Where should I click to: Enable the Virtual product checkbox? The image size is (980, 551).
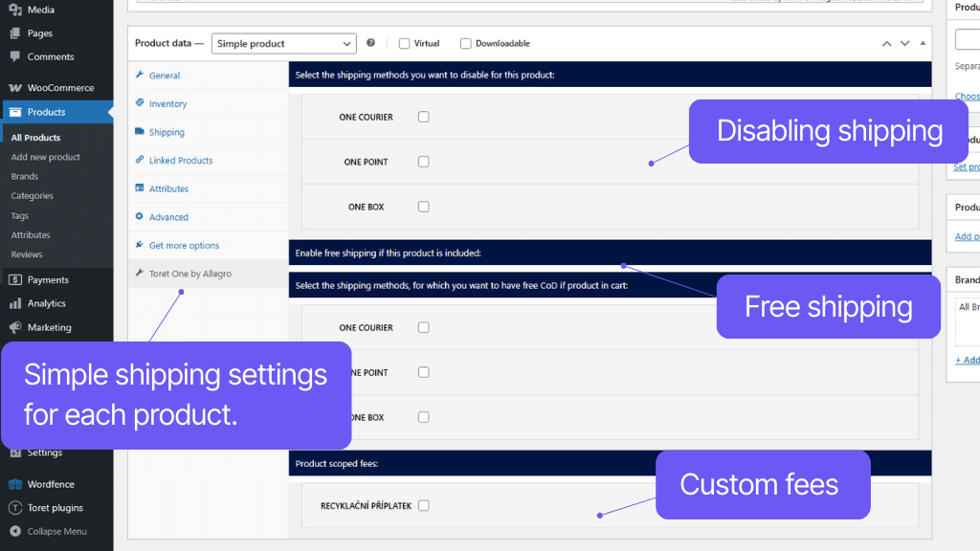(405, 43)
